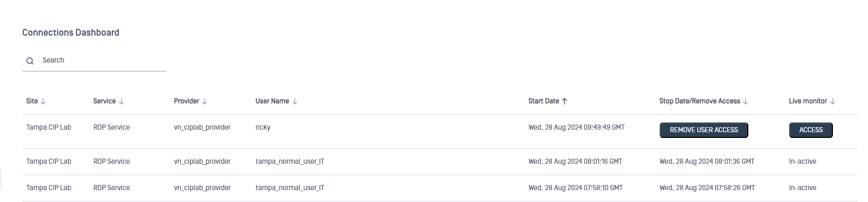Click the Site column header

click(x=32, y=101)
